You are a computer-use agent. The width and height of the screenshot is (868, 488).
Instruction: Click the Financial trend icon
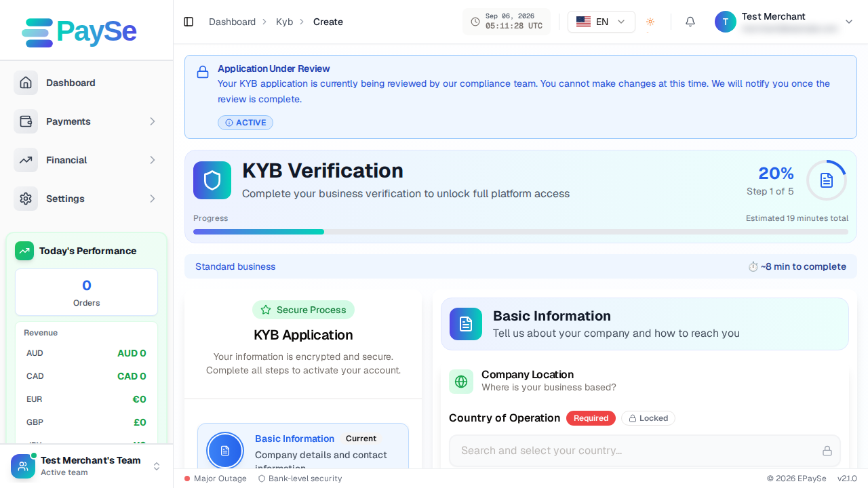26,160
